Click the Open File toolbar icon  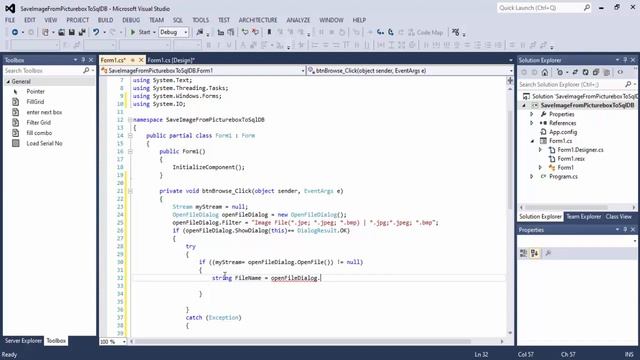click(x=61, y=32)
